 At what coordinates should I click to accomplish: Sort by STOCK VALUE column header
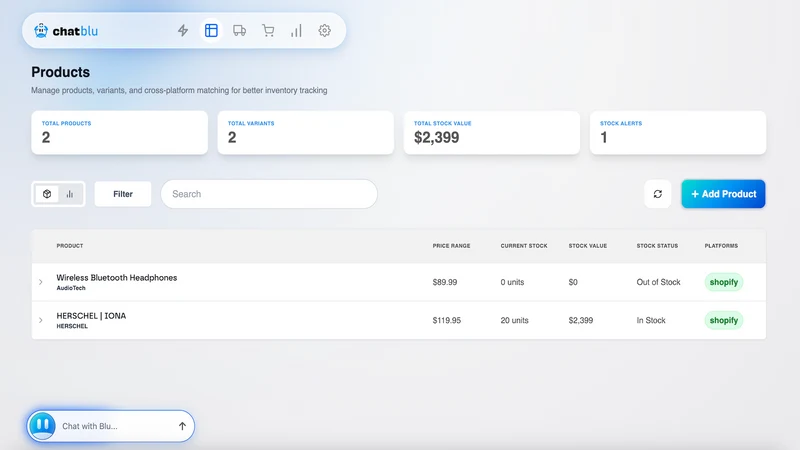coord(588,246)
